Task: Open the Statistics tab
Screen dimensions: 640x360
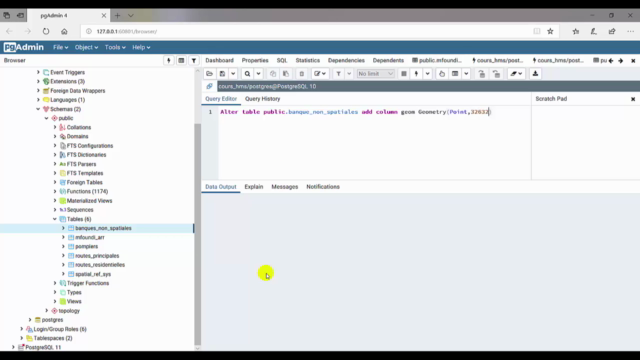Action: (x=308, y=60)
